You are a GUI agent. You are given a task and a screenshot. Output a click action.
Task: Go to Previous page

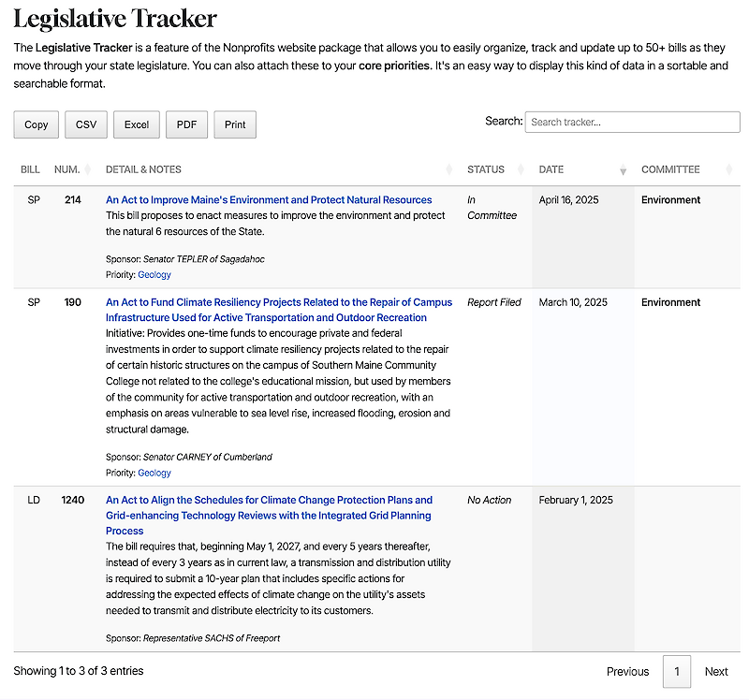tap(627, 672)
